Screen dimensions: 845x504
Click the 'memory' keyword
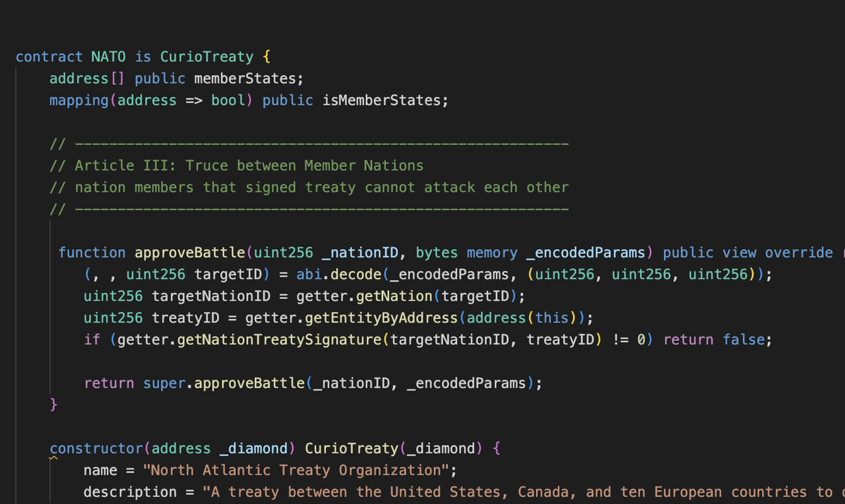pos(492,252)
